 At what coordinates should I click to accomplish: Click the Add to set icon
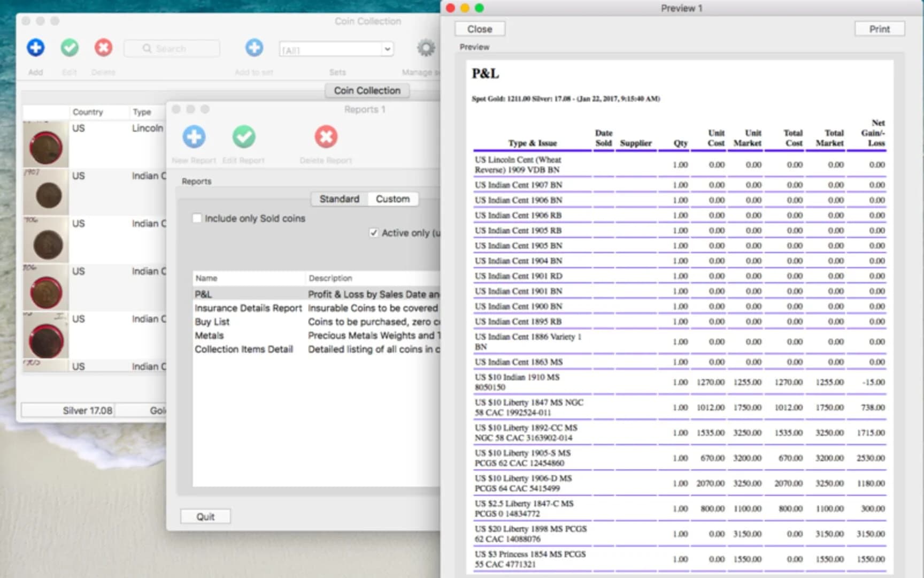click(x=254, y=48)
